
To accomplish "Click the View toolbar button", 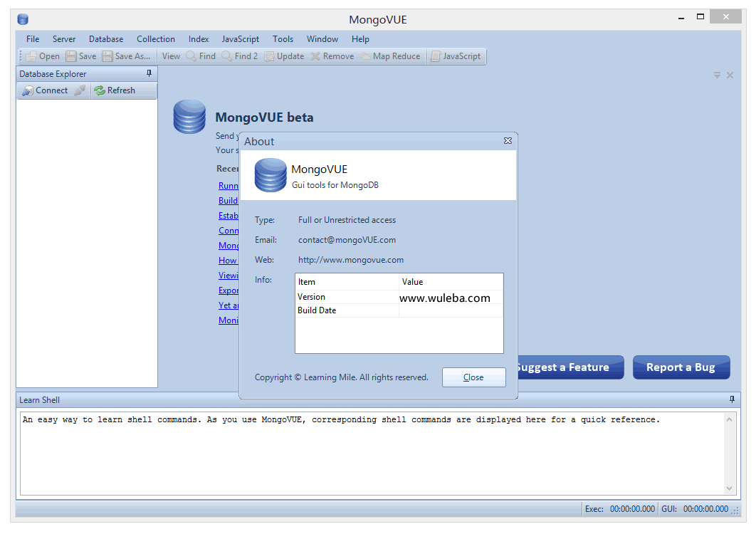I will pyautogui.click(x=171, y=56).
